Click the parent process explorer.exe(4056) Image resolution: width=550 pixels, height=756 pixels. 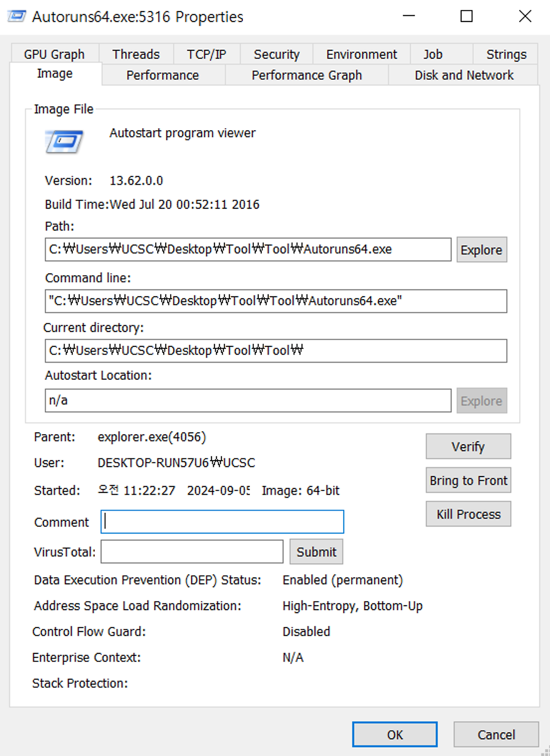click(x=152, y=437)
